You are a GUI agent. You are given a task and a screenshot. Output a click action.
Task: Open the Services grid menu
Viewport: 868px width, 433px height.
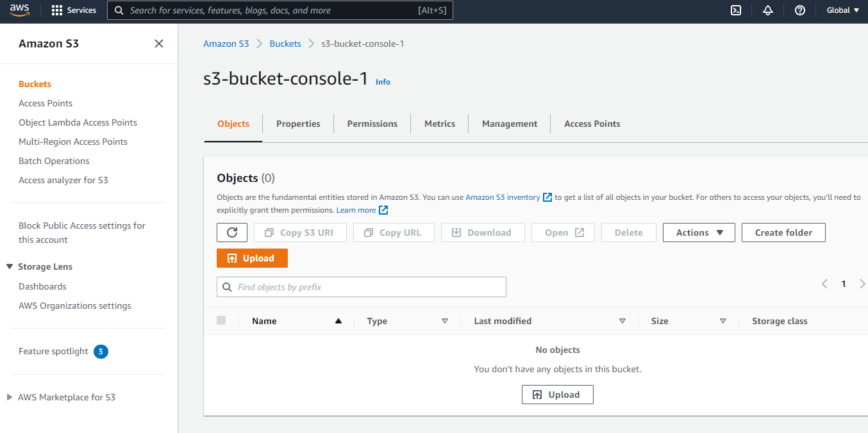pos(73,10)
